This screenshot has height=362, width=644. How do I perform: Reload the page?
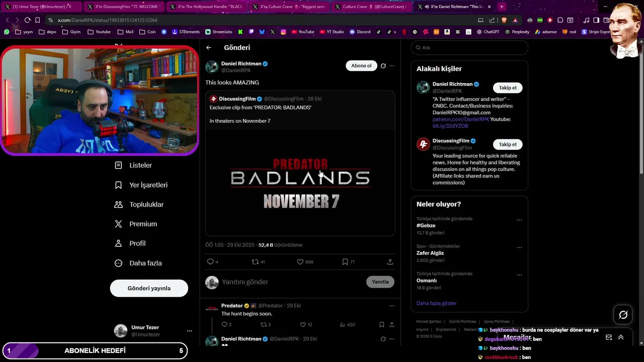click(x=27, y=20)
